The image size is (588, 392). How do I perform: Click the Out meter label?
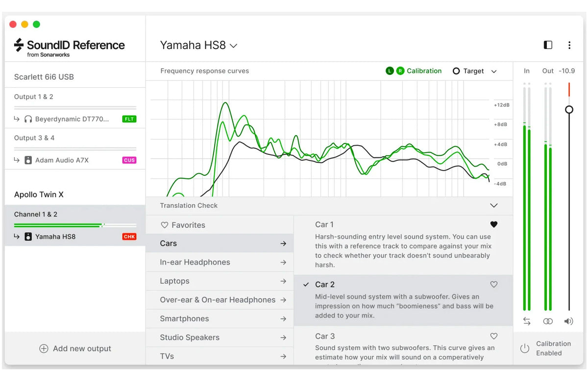coord(548,71)
